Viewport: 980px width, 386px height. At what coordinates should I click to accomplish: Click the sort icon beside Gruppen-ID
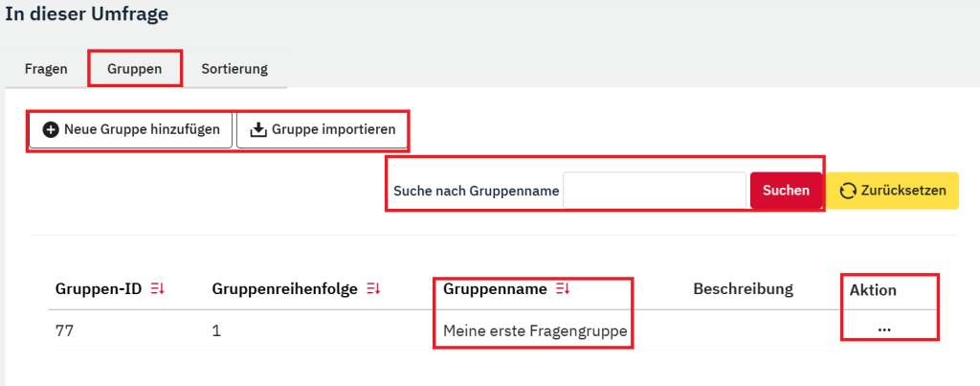(x=158, y=289)
